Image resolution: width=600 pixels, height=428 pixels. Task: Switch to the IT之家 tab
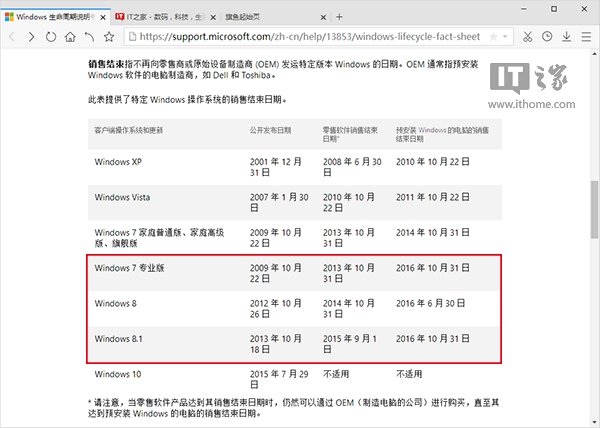tap(165, 17)
